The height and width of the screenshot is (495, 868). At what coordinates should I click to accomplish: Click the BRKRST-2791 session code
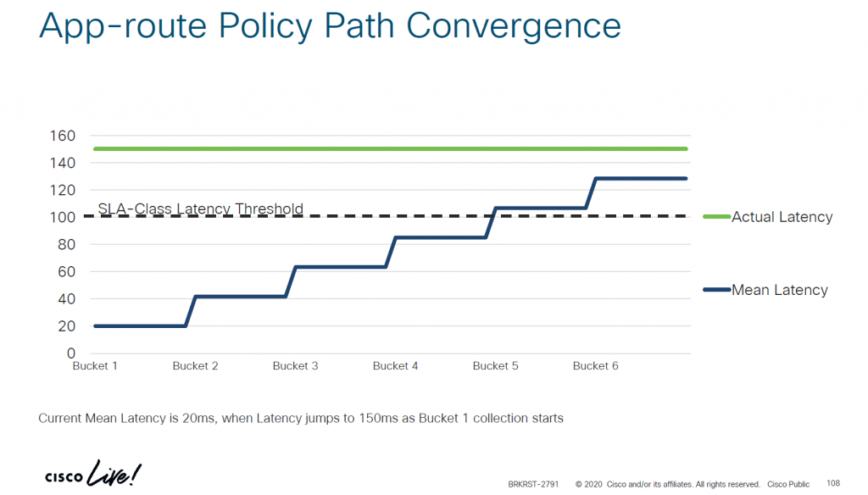pos(533,484)
